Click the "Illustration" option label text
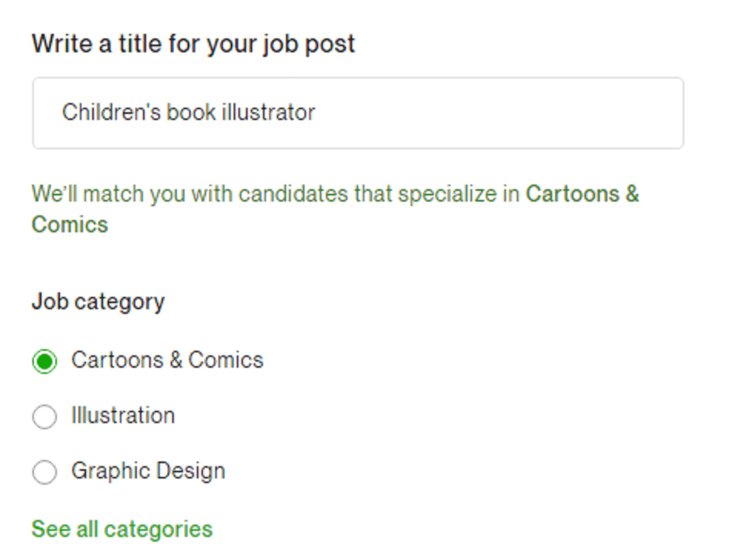 (123, 416)
